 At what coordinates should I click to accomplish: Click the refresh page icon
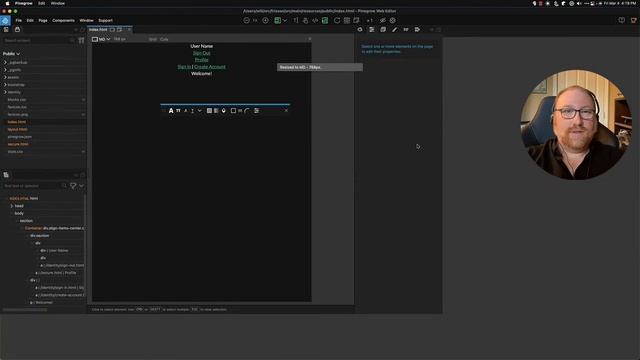pos(337,20)
